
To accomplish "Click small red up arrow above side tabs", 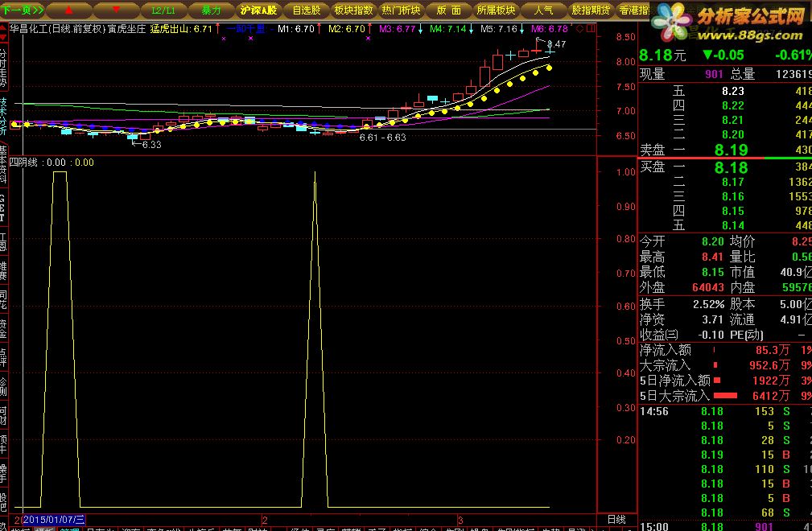I will pos(3,28).
